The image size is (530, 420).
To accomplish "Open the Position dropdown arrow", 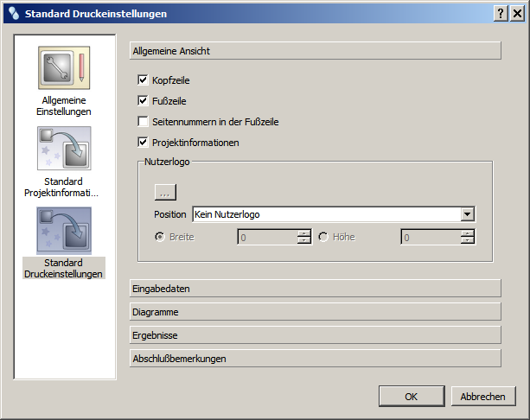I will coord(467,214).
